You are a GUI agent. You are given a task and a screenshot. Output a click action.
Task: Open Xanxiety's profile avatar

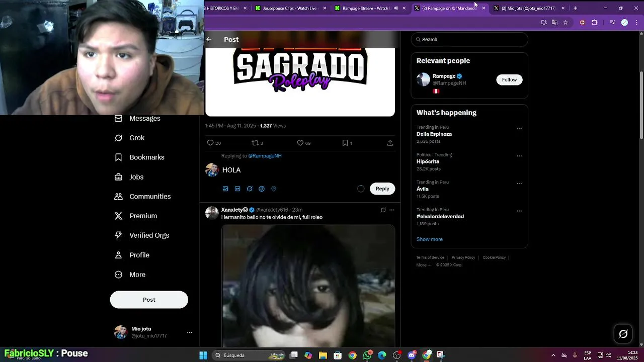pyautogui.click(x=212, y=213)
